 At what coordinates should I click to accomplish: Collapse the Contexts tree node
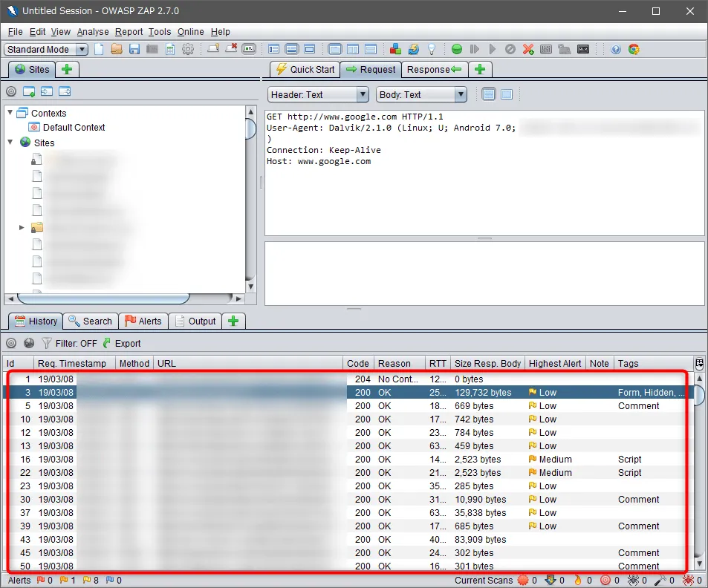(10, 114)
